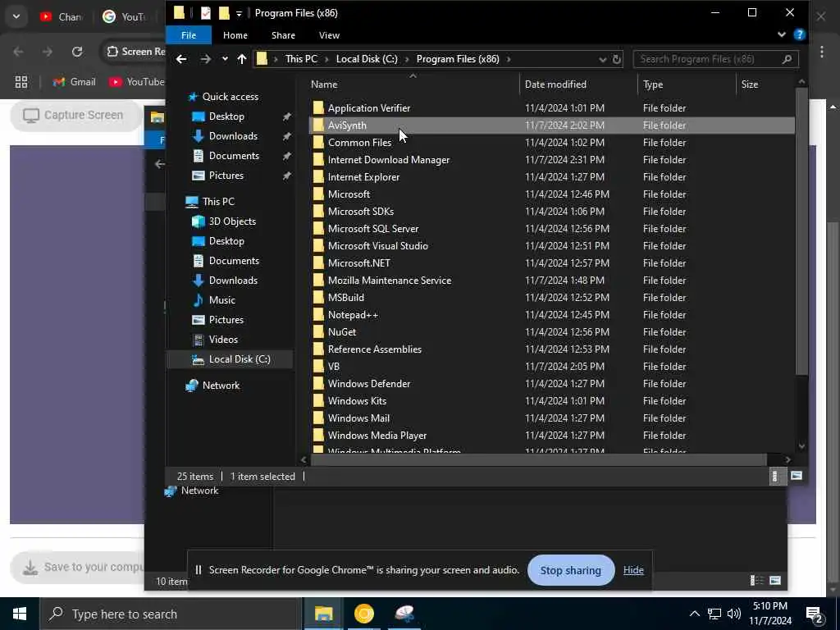This screenshot has height=630, width=840.
Task: Click the forward navigation arrow in Explorer
Action: click(205, 59)
